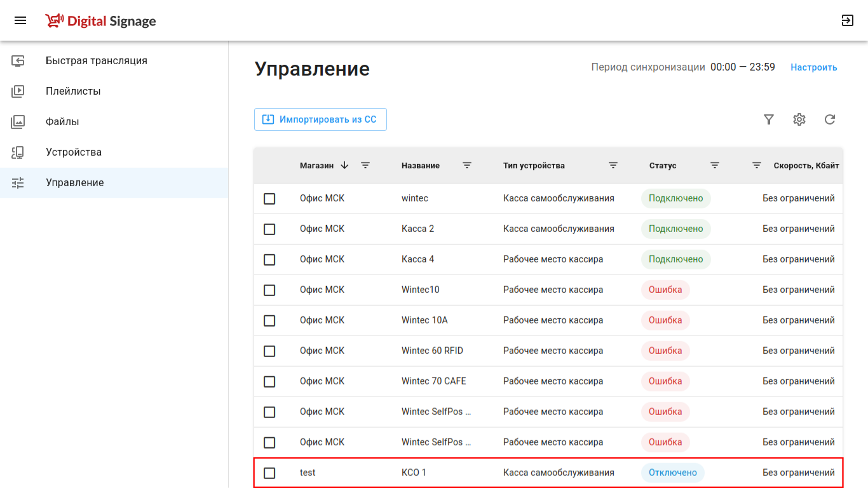Open Файлы in the sidebar

62,122
